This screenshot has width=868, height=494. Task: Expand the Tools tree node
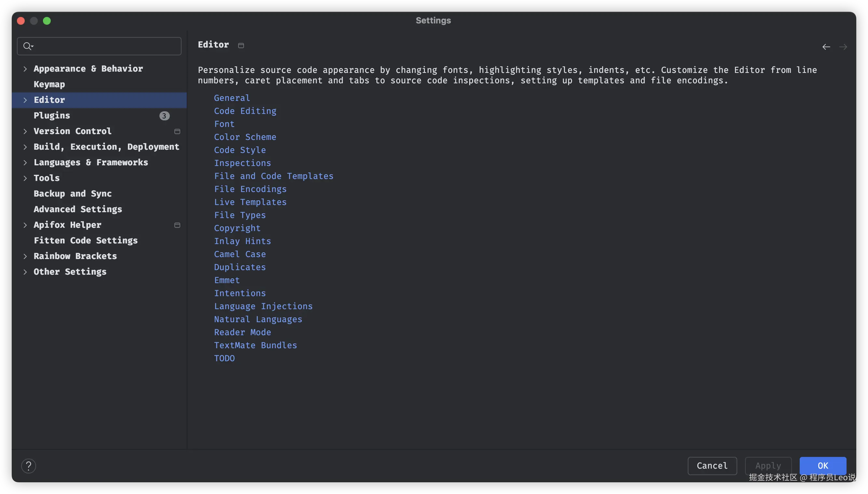[25, 178]
